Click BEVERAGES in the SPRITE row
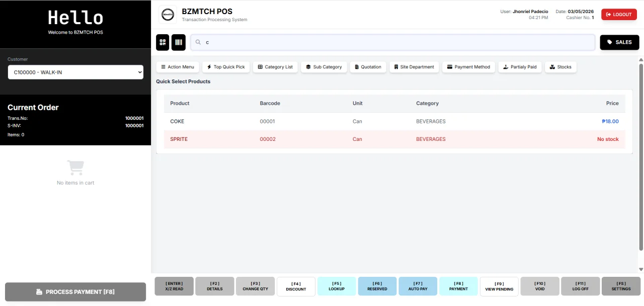This screenshot has width=644, height=306. click(431, 139)
